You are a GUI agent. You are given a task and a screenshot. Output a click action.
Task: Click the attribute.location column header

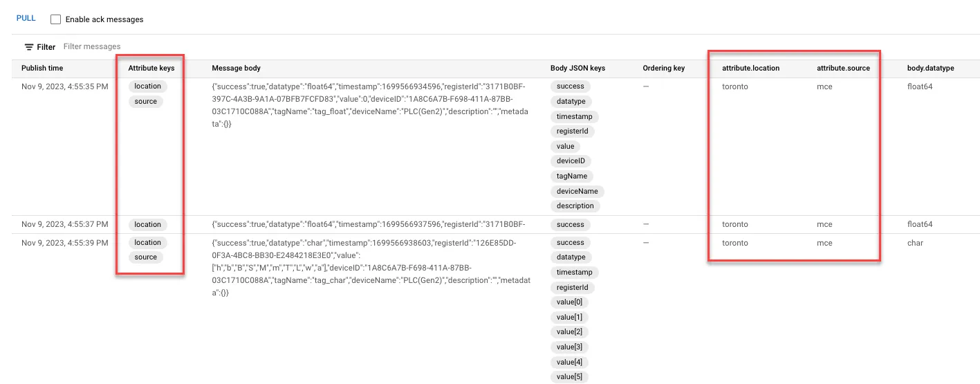[750, 68]
